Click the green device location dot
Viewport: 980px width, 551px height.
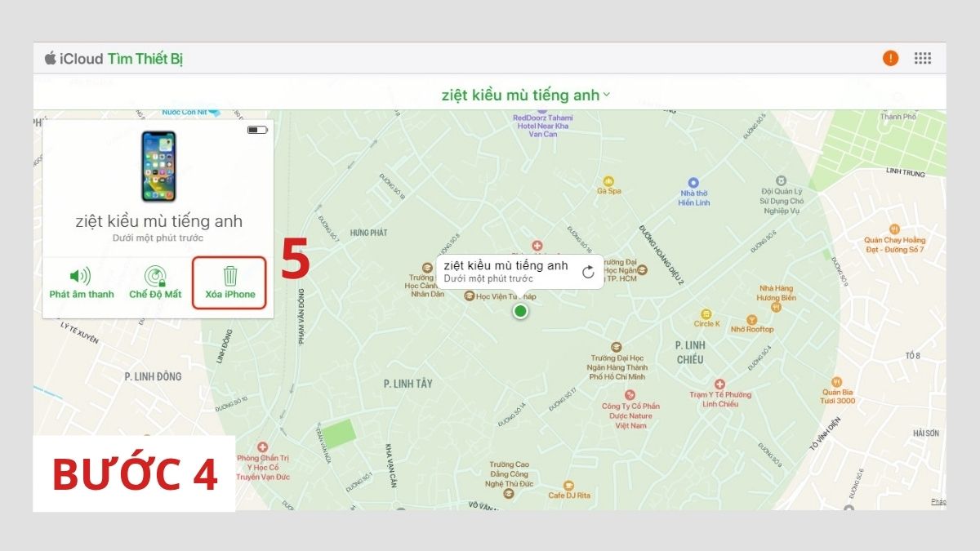[520, 311]
